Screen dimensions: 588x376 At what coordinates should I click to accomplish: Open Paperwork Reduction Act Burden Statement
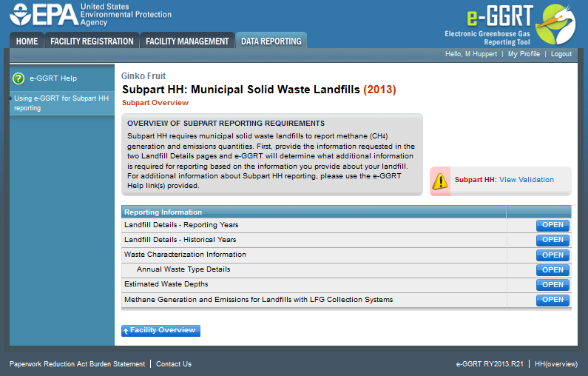click(x=77, y=364)
